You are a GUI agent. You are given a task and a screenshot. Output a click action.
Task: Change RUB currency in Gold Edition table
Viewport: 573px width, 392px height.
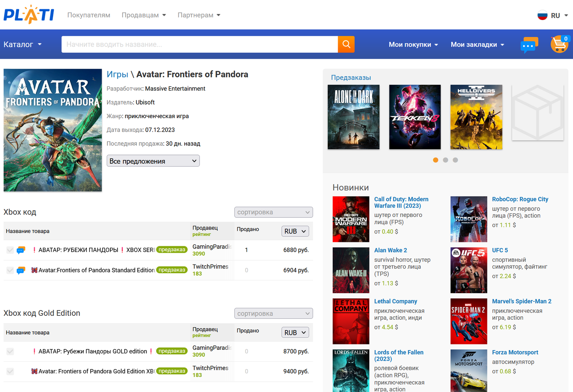(x=295, y=333)
